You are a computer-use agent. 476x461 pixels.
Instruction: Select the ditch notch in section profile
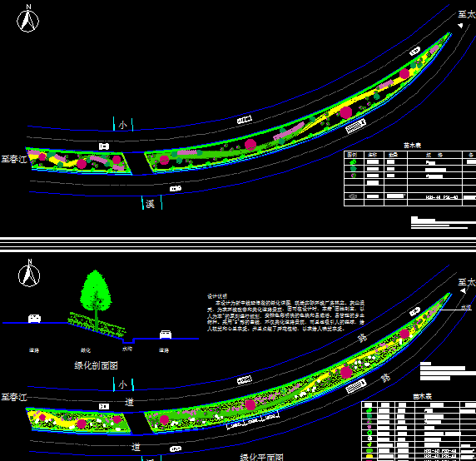click(x=129, y=340)
